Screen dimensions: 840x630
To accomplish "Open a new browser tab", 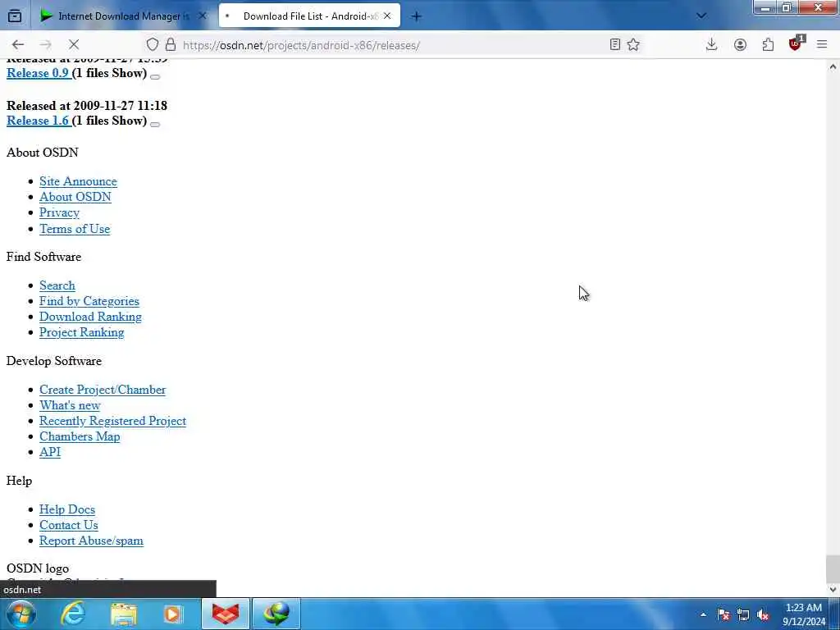I will (x=416, y=16).
